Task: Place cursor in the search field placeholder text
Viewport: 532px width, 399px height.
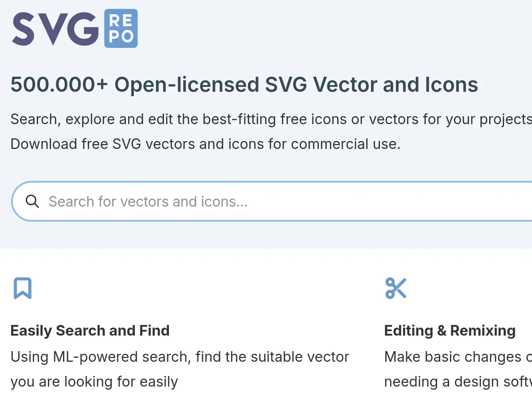Action: [149, 201]
